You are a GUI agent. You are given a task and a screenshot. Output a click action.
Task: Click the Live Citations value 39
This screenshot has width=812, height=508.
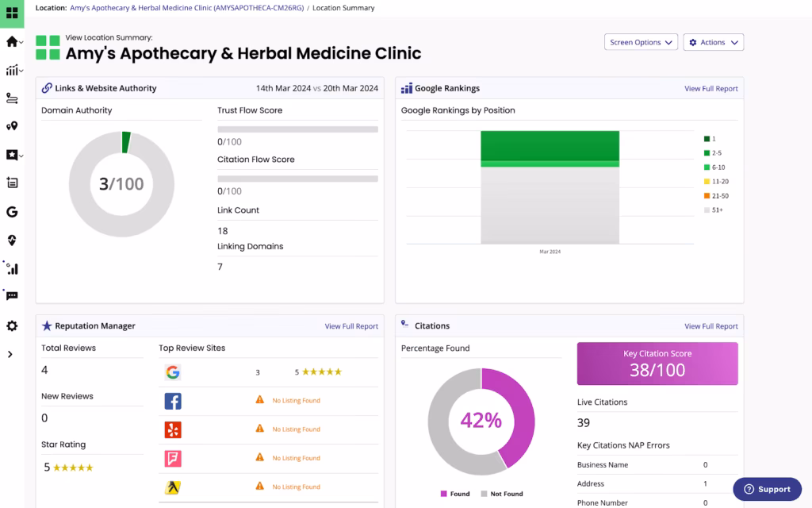(x=584, y=422)
